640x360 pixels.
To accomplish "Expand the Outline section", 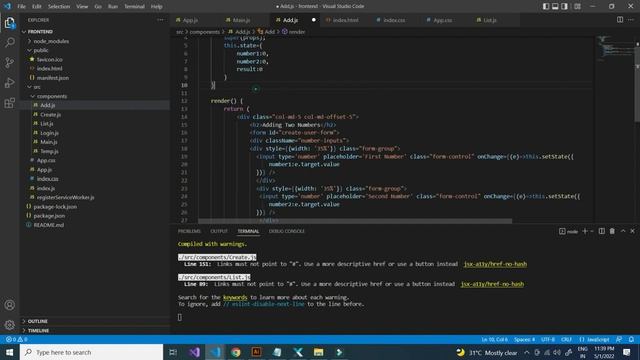I will [x=38, y=321].
